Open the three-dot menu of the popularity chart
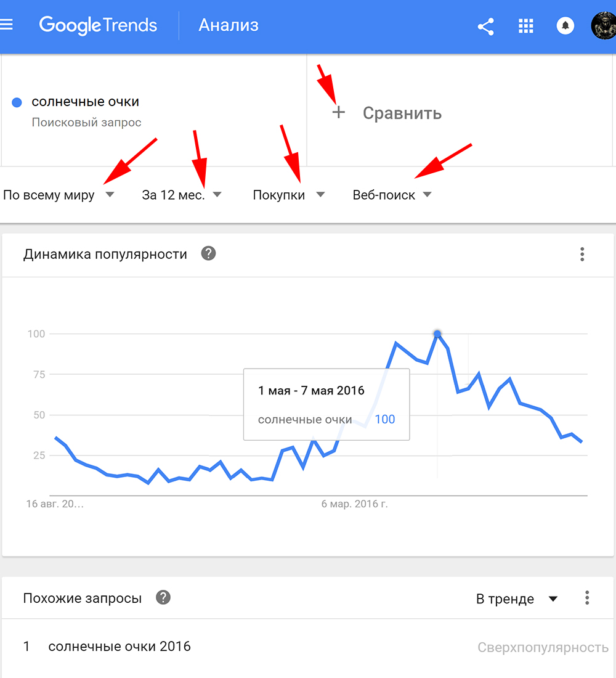616x678 pixels. click(582, 254)
